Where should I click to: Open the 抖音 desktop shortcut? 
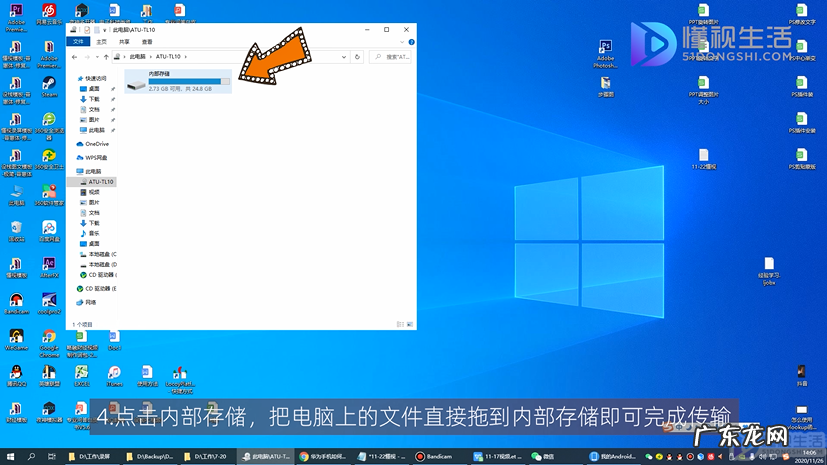pos(802,375)
